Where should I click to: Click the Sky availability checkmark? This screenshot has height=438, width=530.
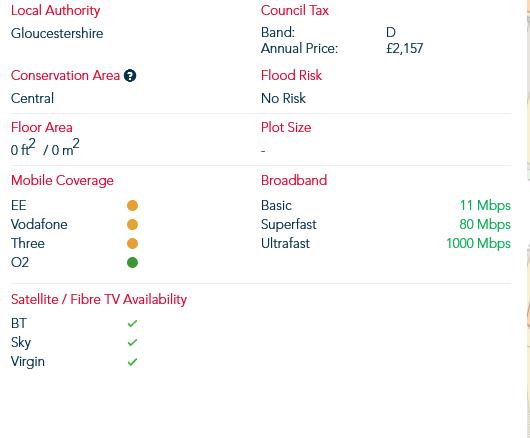132,342
